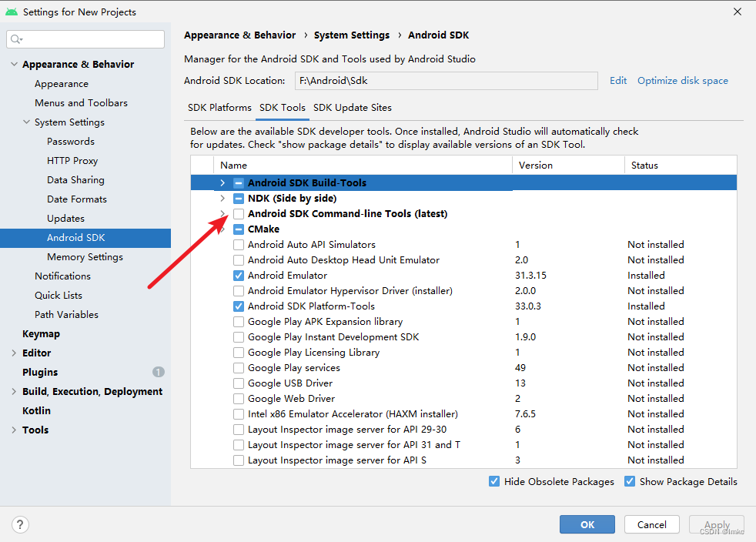
Task: Open the Kotlin settings entry
Action: click(36, 411)
